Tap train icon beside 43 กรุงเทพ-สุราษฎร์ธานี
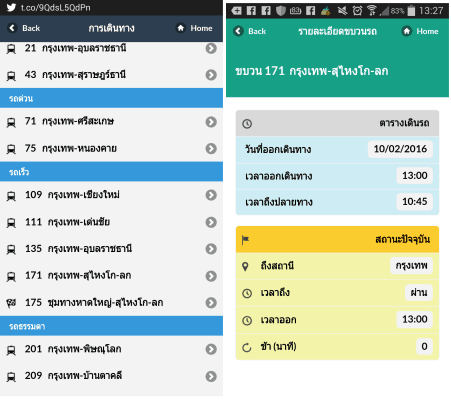This screenshot has height=400, width=451. click(x=11, y=76)
